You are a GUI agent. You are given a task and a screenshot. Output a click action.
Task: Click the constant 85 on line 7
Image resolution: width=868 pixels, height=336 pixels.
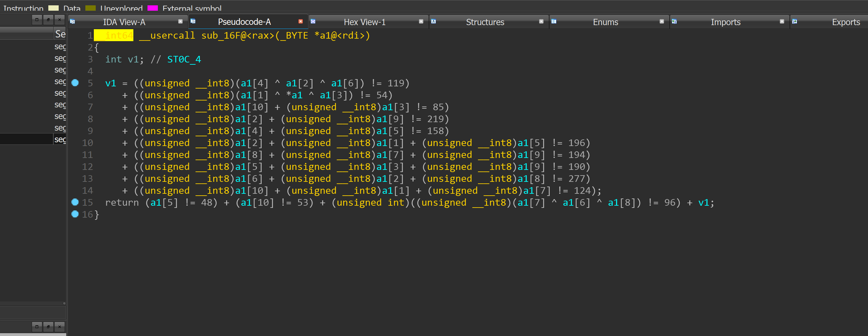pos(438,107)
